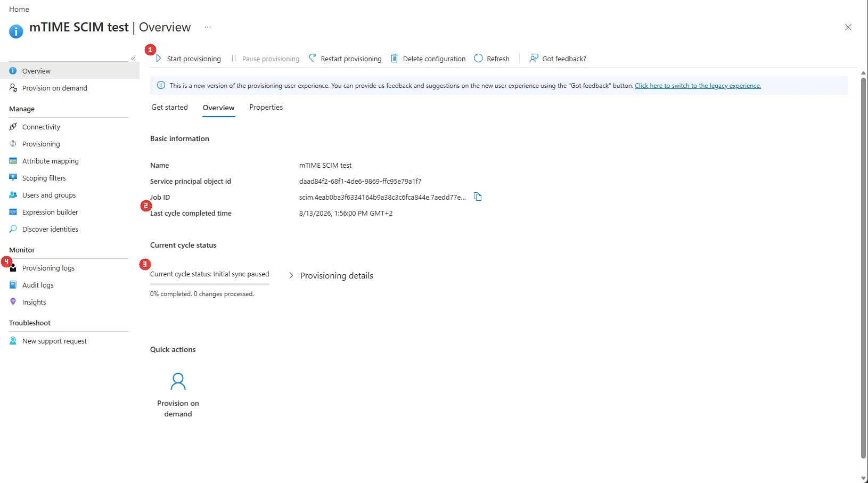
Task: Click the Scoping filters icon
Action: pyautogui.click(x=13, y=178)
